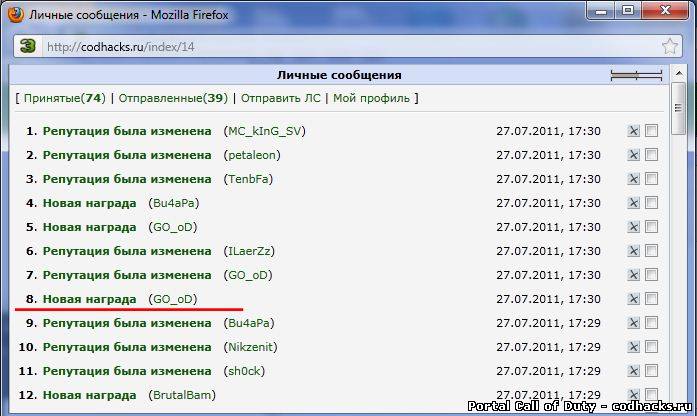Delete message 10 from Nikzenit
The width and height of the screenshot is (697, 416).
click(x=633, y=347)
